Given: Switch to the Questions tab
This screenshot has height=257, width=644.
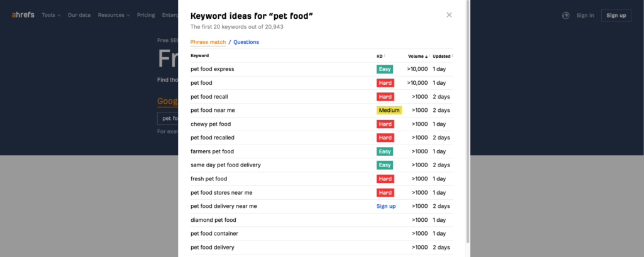Looking at the screenshot, I should pyautogui.click(x=246, y=42).
